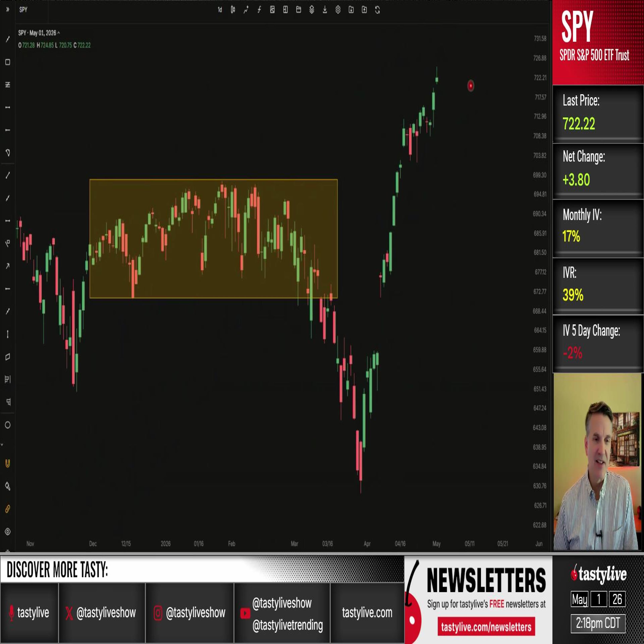644x644 pixels.
Task: Select the yellow highlighted rectangle drawing
Action: (x=213, y=239)
